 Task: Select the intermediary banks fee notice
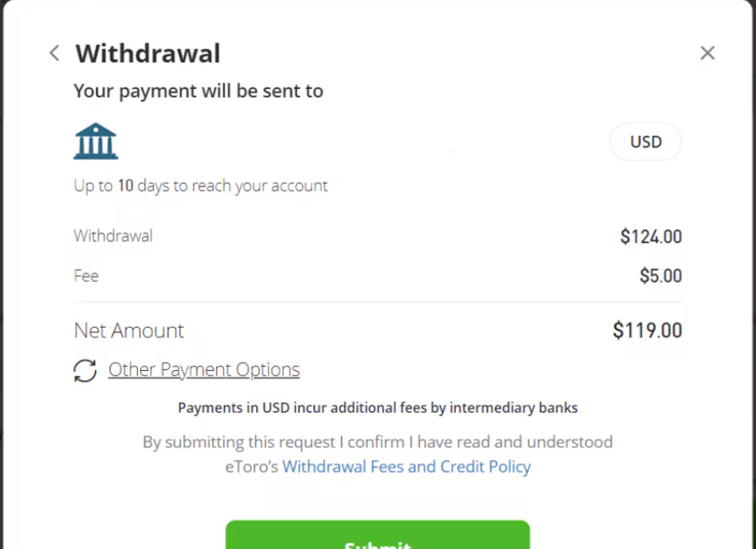pos(378,407)
